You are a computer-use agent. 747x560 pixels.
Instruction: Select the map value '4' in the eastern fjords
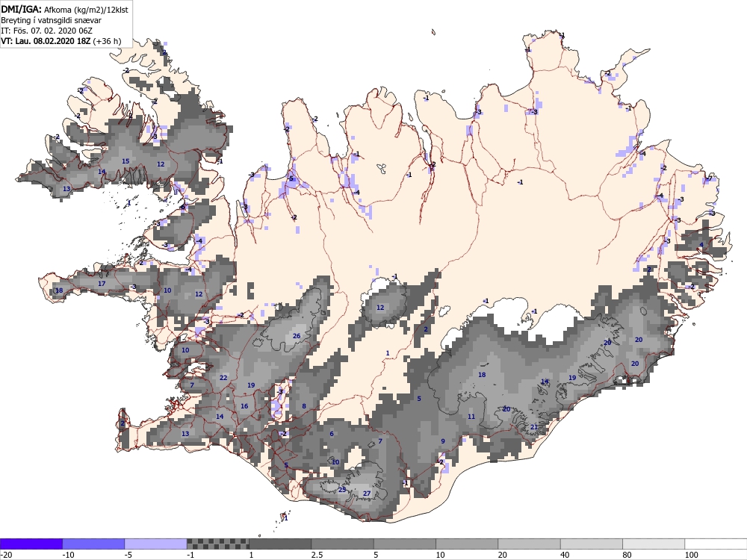pos(701,245)
